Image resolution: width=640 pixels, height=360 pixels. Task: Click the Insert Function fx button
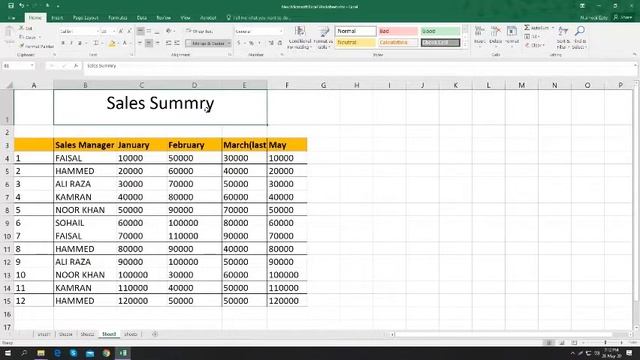tap(76, 66)
